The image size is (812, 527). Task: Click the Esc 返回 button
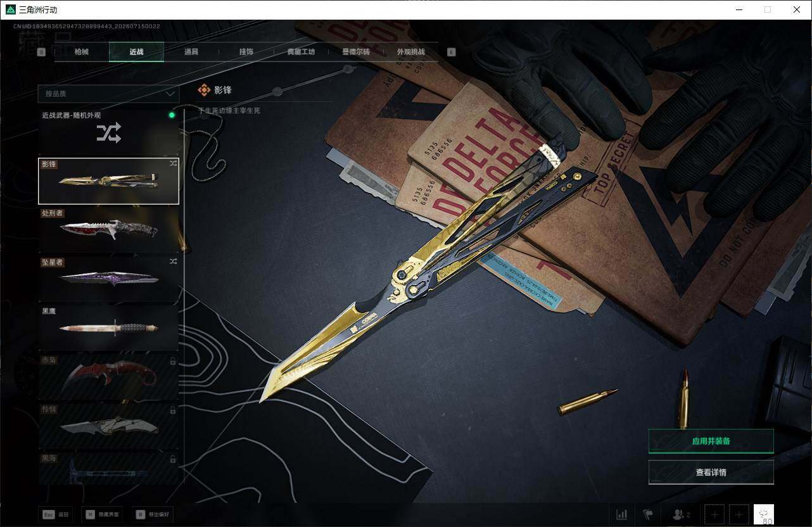55,515
